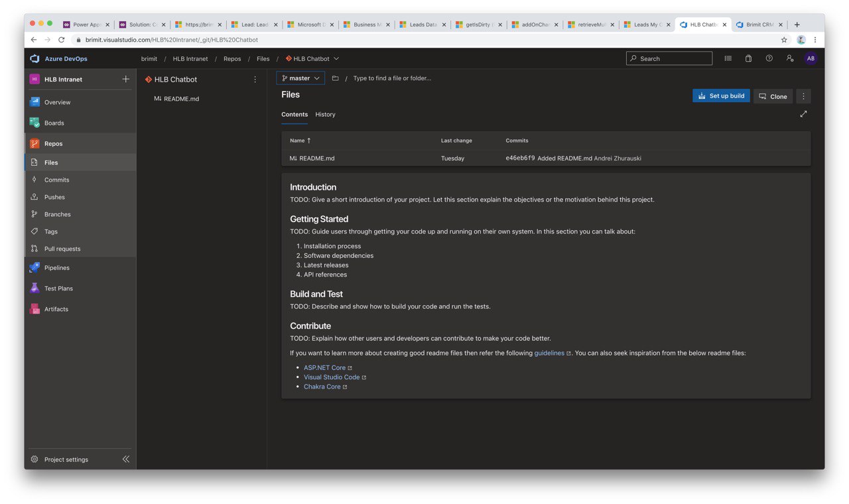This screenshot has width=849, height=504.
Task: Click the brimit breadcrumb link
Action: click(x=149, y=58)
